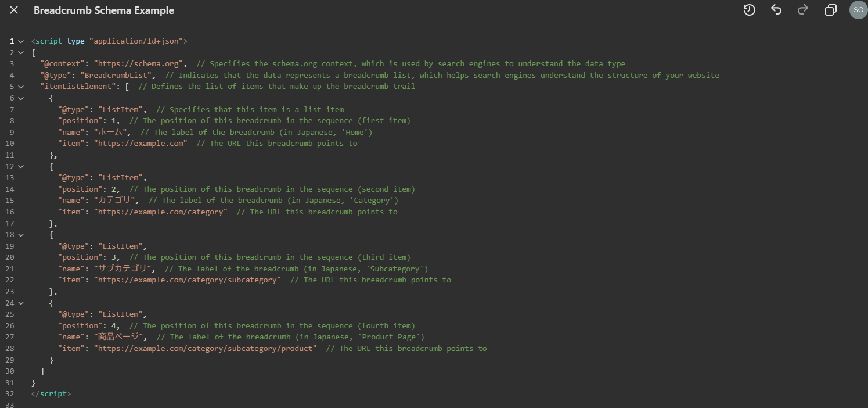Collapse the script tag at line 1
The height and width of the screenshot is (408, 868).
[x=21, y=41]
